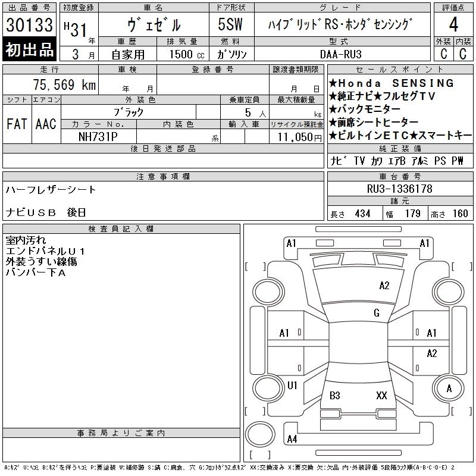Select the U1 dent mark on diagram

point(292,386)
